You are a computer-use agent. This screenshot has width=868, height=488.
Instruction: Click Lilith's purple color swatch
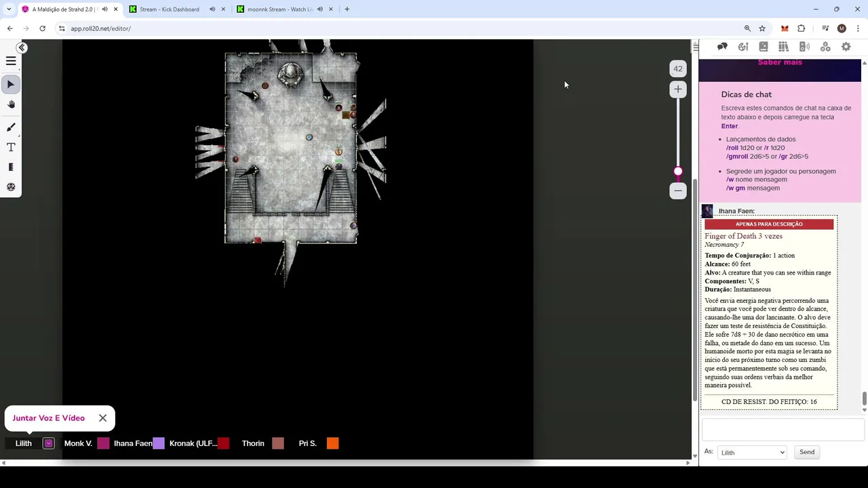pyautogui.click(x=48, y=443)
